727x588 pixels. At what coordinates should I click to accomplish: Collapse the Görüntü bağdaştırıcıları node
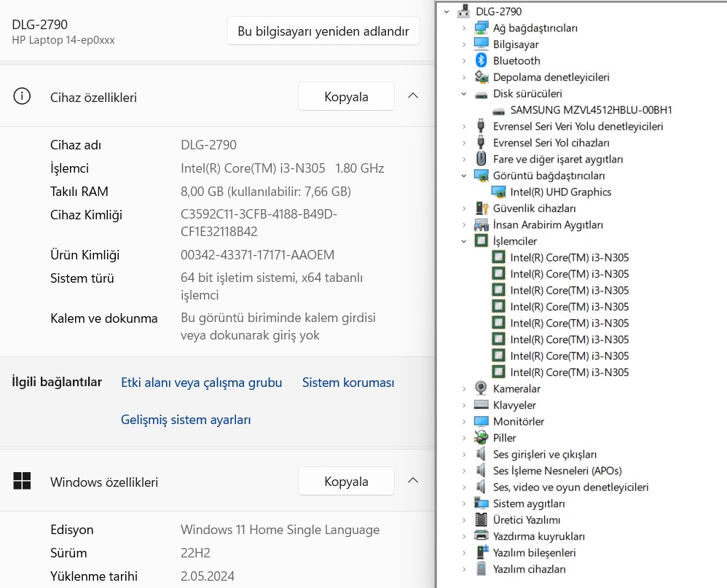click(463, 176)
